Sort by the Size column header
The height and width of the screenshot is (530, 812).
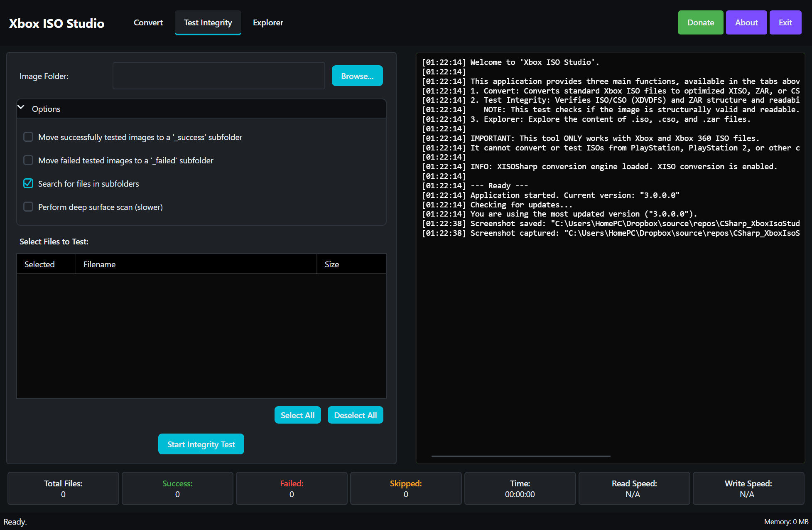351,264
